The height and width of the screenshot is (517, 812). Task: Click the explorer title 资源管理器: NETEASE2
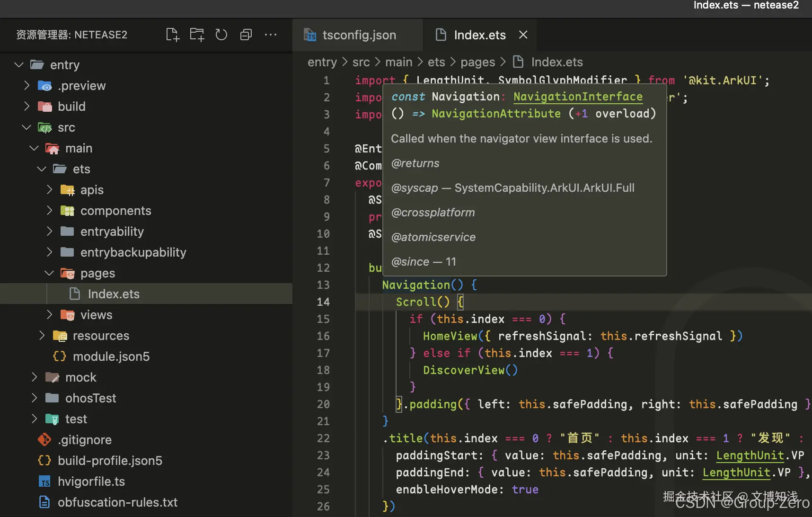(71, 35)
